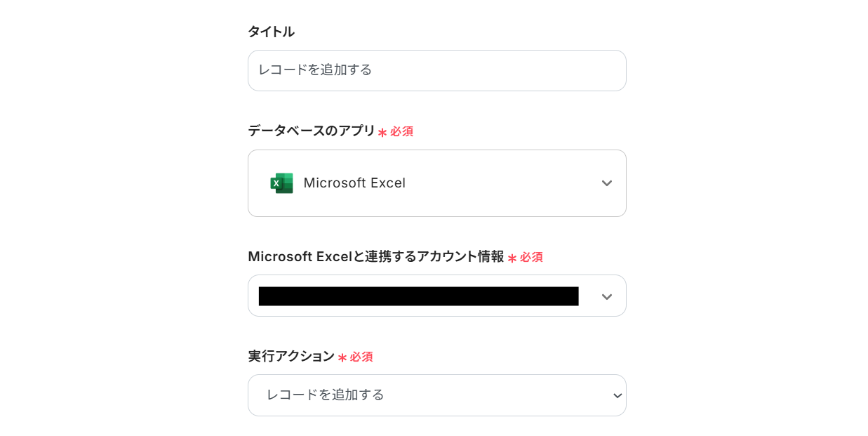This screenshot has height=436, width=868.
Task: Click the データベースのアプリ label
Action: tap(312, 131)
